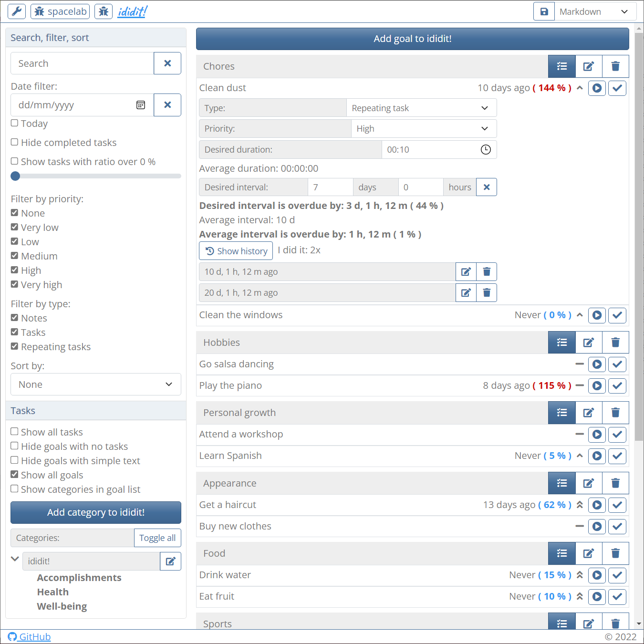
Task: Open task list icon for Personal growth
Action: click(562, 412)
